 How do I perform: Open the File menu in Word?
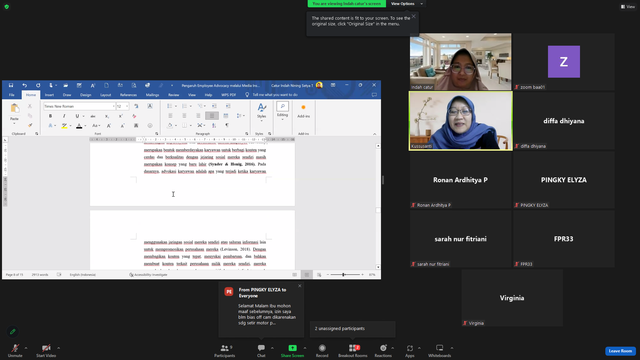[11, 95]
